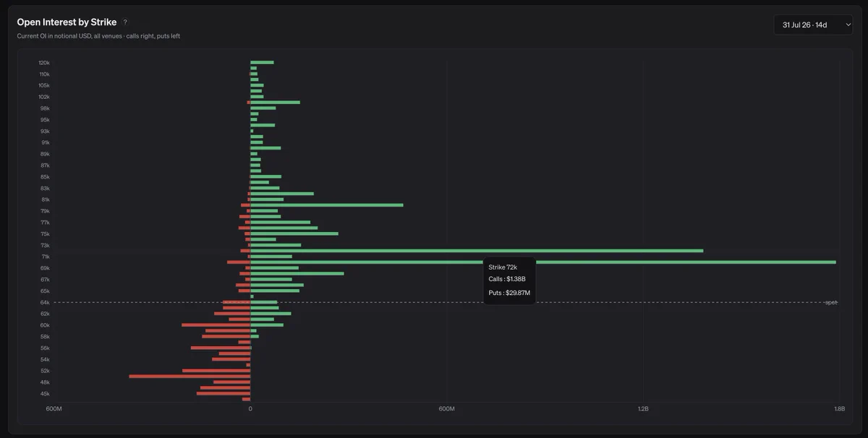Viewport: 868px width, 438px height.
Task: Click the 105k strike axis label
Action: tap(44, 85)
